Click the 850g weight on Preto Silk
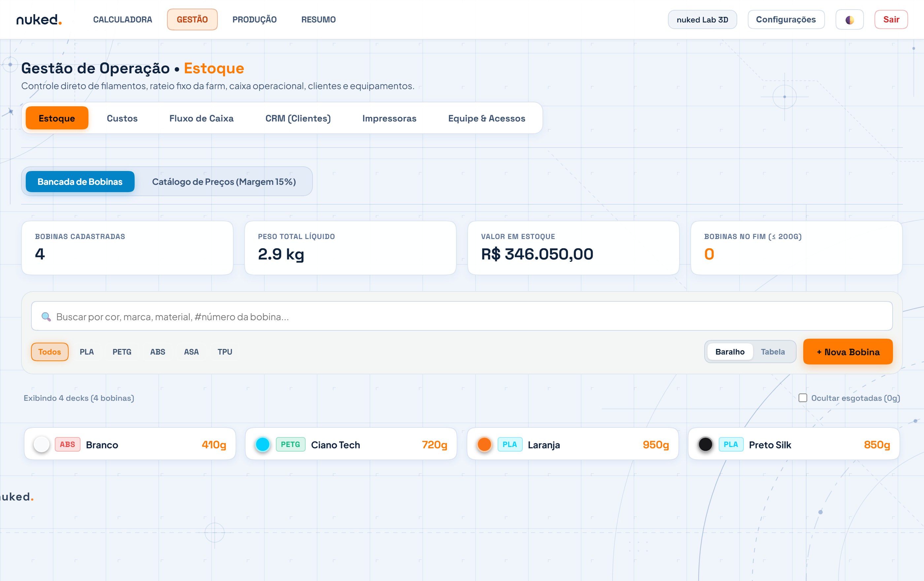The height and width of the screenshot is (581, 924). point(877,445)
